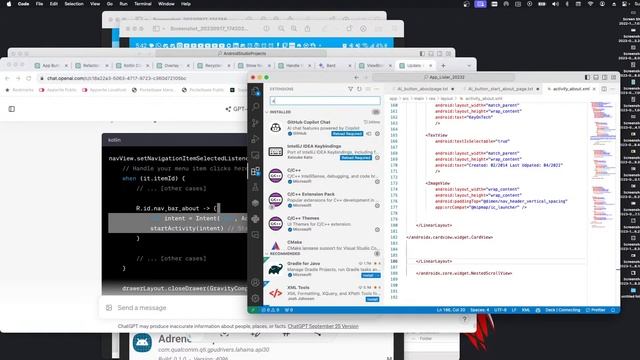640x360 pixels.
Task: Click the code minimap in the editor
Action: point(602,163)
